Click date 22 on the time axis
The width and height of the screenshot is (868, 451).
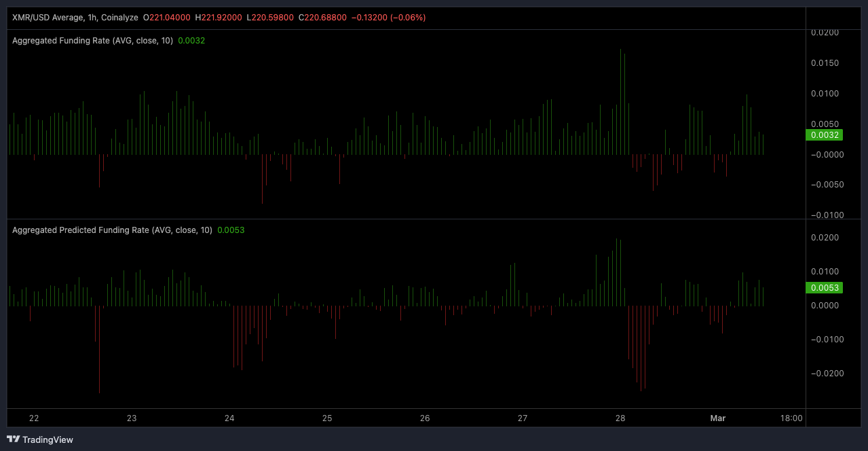[34, 418]
